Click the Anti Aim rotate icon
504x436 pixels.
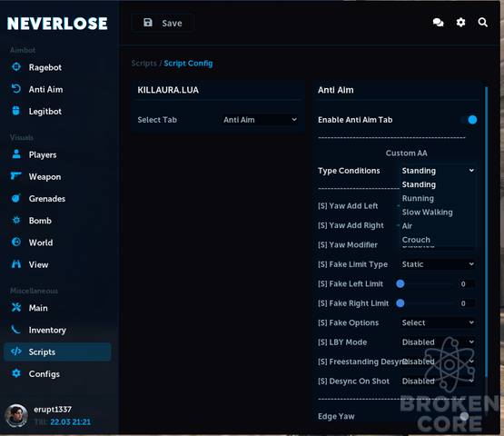point(16,89)
